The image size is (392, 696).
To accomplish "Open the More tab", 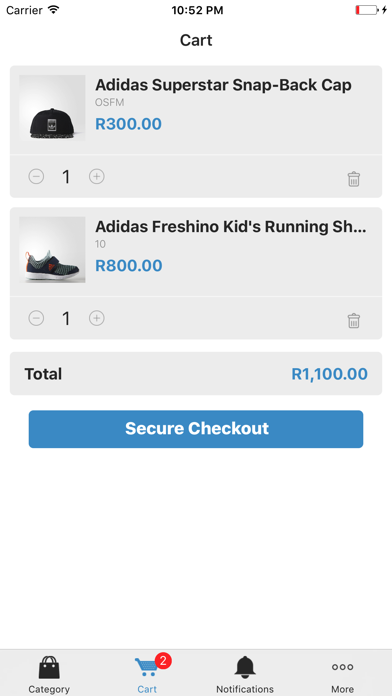I will tap(343, 674).
